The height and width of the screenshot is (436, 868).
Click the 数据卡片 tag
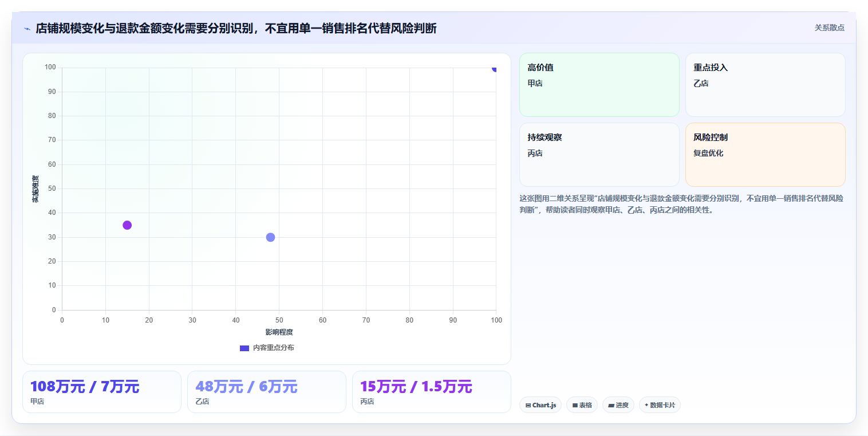(660, 405)
